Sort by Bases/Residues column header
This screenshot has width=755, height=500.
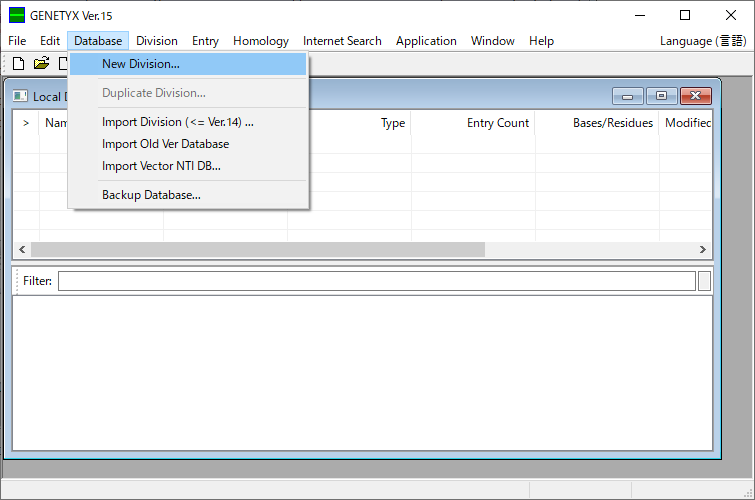pyautogui.click(x=597, y=123)
